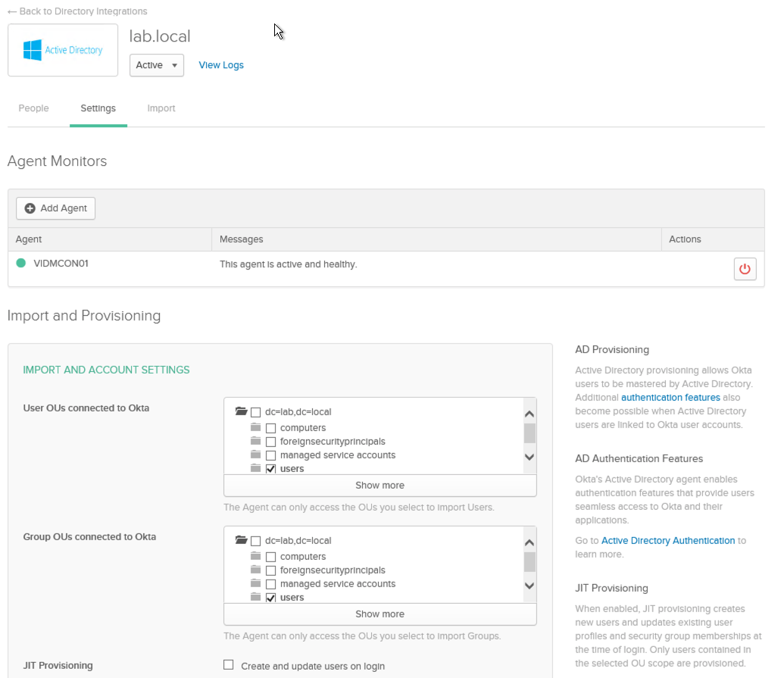Click the Active Directory Windows logo
The image size is (784, 678).
tap(32, 51)
